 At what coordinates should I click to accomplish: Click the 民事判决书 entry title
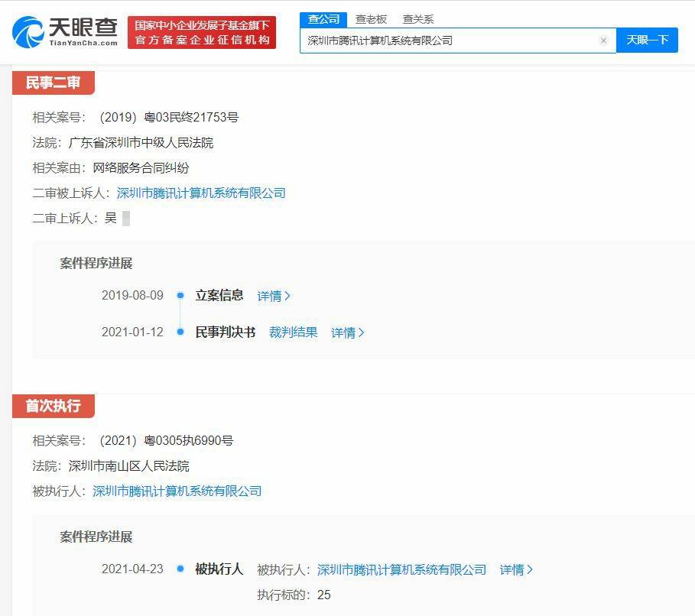point(225,332)
